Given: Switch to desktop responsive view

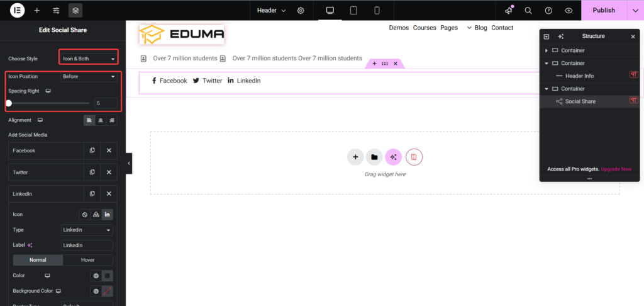Looking at the screenshot, I should (x=330, y=10).
